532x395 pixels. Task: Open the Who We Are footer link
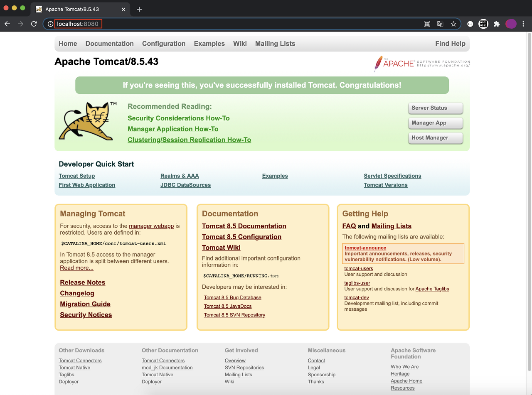(405, 367)
